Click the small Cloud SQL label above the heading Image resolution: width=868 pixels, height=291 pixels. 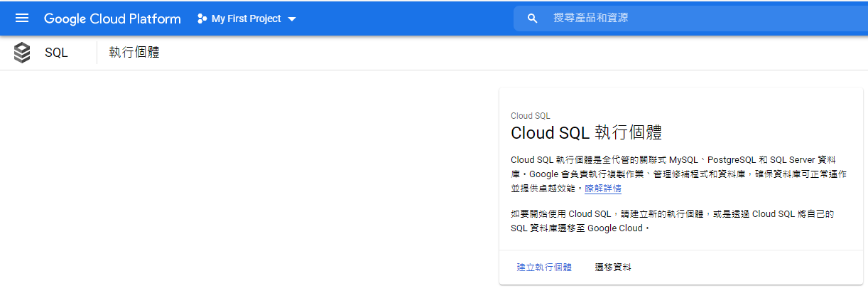coord(531,116)
